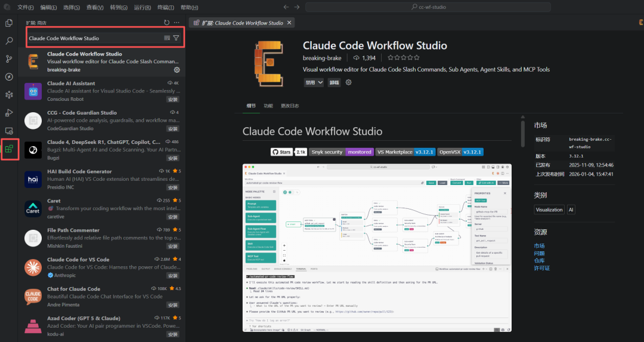
Task: Install Claude Code for VS Code
Action: pyautogui.click(x=173, y=276)
